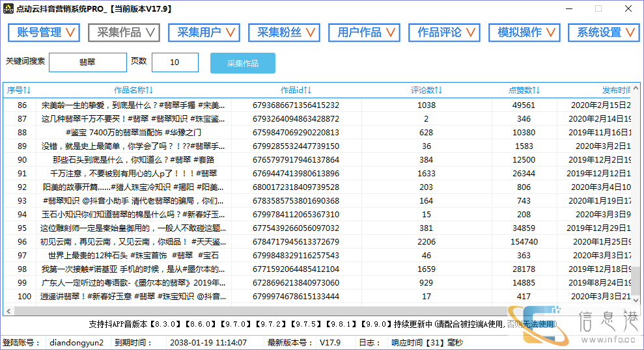
Task: Open the 系统设置 menu
Action: 604,33
